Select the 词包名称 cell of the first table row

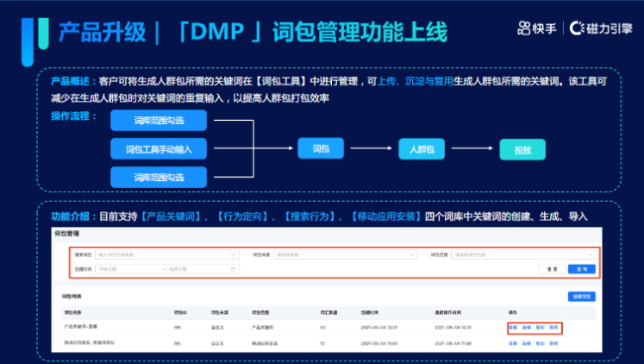pos(81,328)
